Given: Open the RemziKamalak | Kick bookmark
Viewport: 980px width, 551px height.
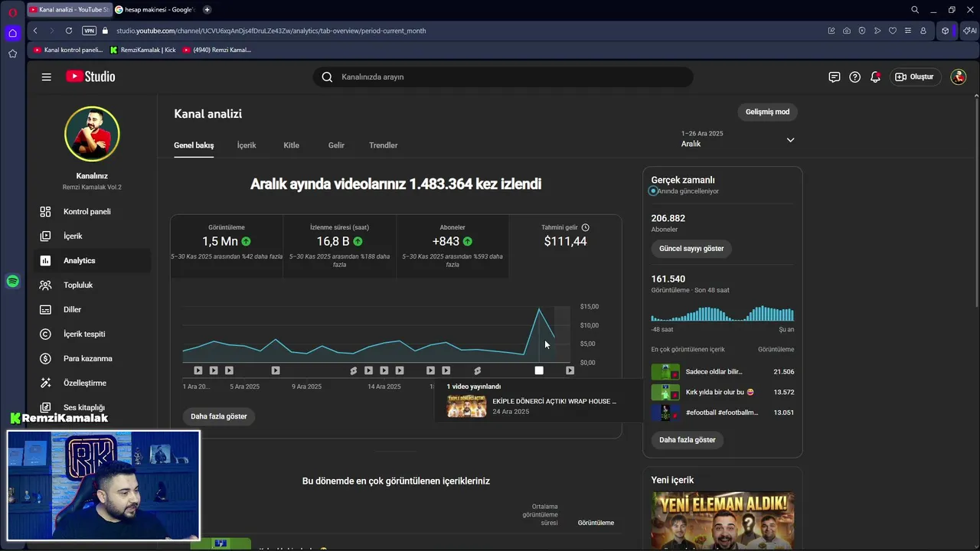Looking at the screenshot, I should (143, 50).
